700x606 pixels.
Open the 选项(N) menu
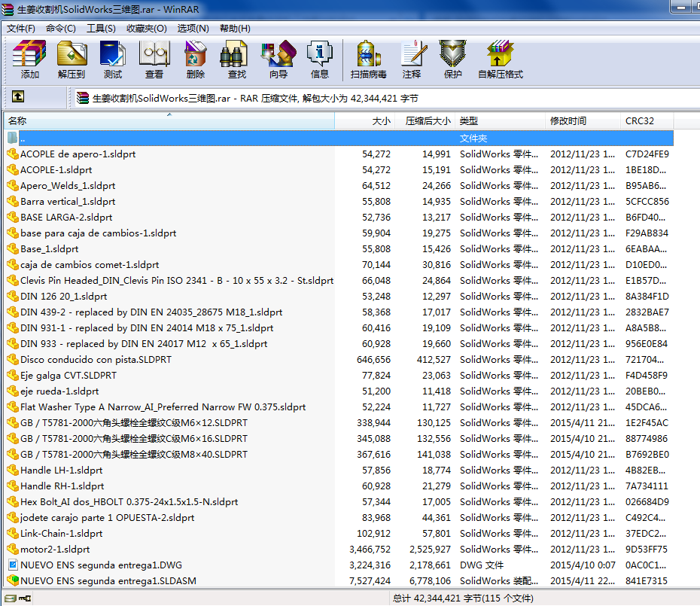click(x=193, y=28)
